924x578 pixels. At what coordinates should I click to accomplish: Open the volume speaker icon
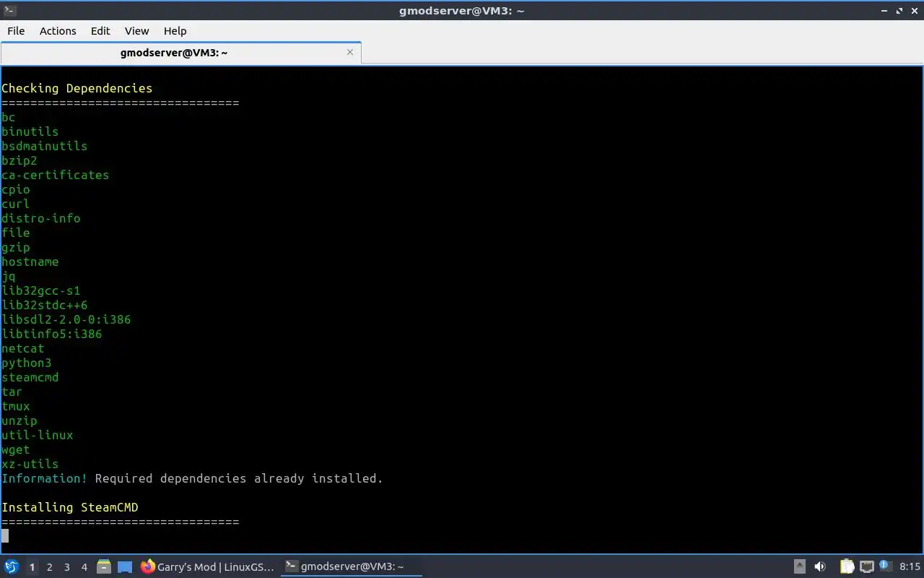820,566
